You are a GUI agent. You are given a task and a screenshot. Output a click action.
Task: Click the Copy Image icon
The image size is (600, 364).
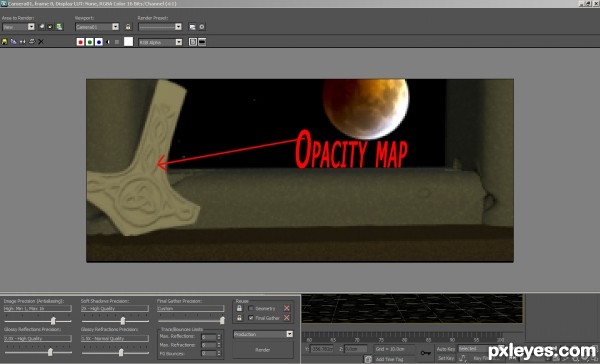[13, 42]
